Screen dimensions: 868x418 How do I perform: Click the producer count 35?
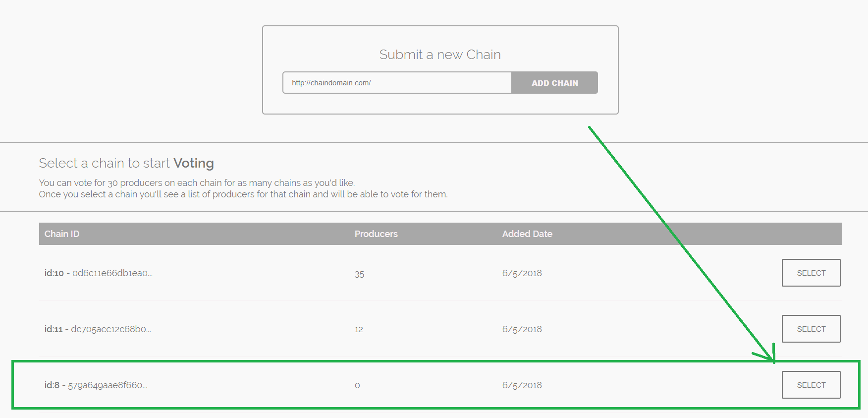359,274
